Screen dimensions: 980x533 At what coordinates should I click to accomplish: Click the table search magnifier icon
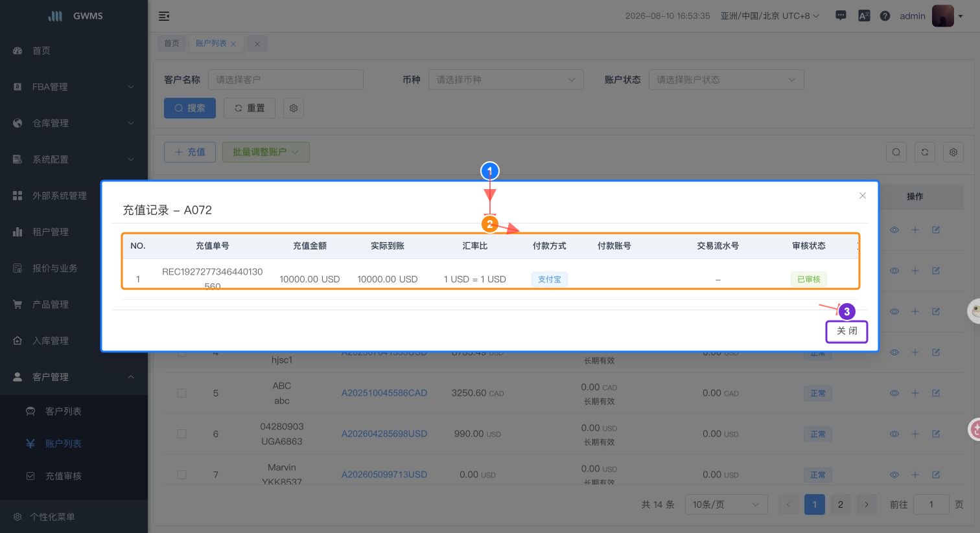(x=896, y=152)
